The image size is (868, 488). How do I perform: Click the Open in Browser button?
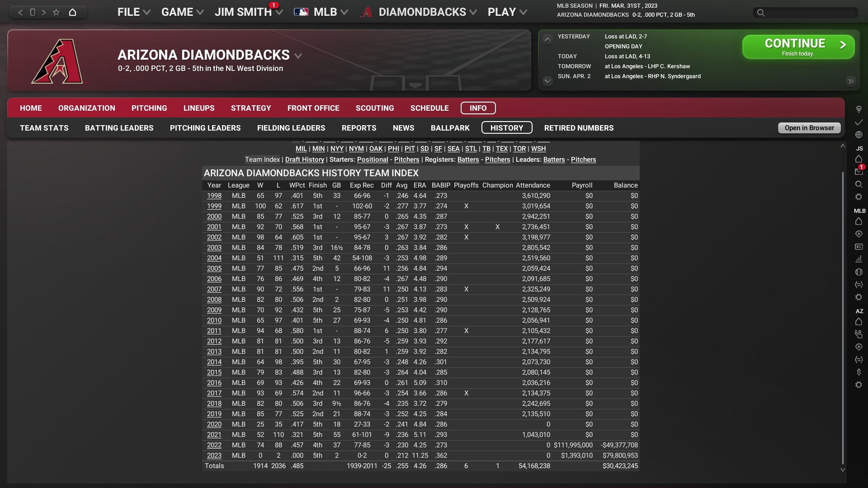(x=809, y=128)
